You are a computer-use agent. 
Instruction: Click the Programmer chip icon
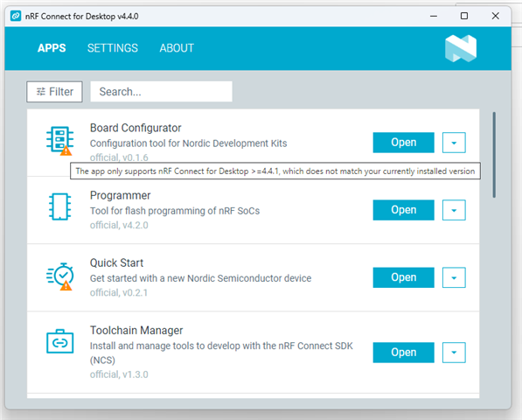coord(60,206)
